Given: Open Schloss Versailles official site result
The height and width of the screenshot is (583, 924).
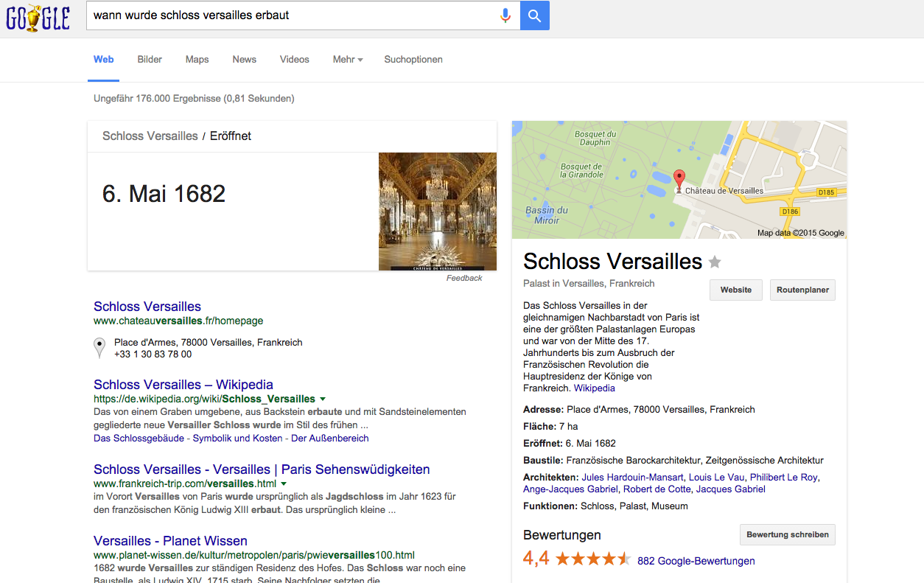Looking at the screenshot, I should click(x=147, y=307).
